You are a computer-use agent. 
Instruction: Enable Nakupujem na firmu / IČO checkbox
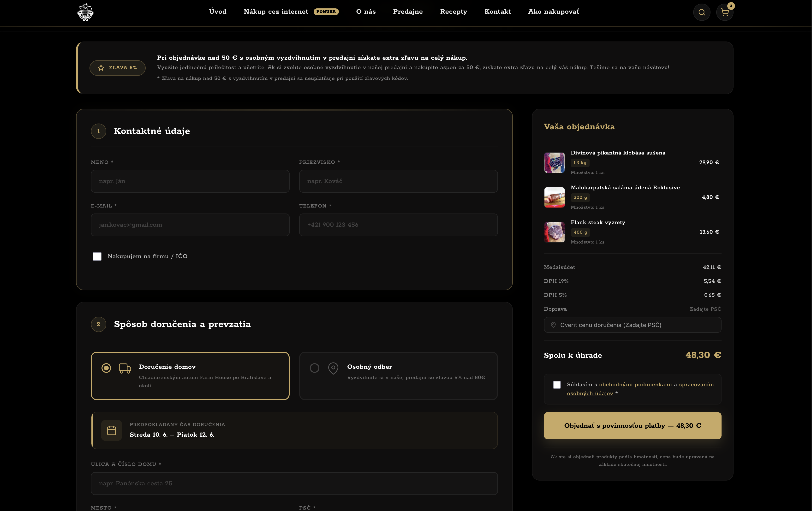97,256
